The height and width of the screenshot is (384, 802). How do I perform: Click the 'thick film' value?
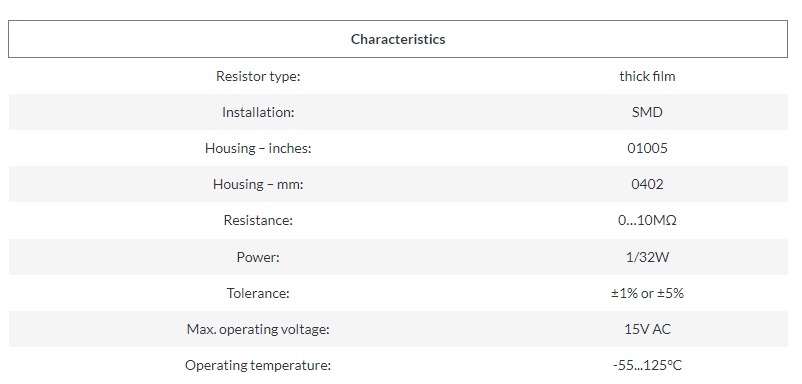(647, 76)
